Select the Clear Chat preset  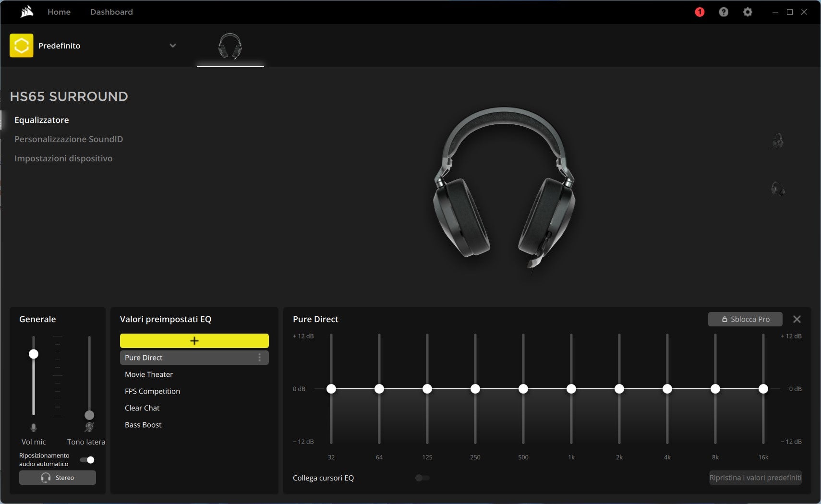coord(194,408)
